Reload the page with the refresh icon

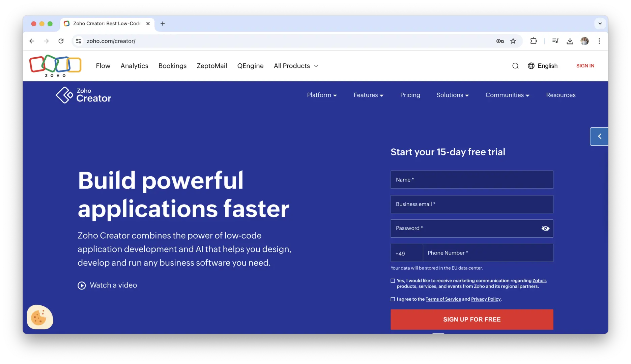pyautogui.click(x=61, y=41)
